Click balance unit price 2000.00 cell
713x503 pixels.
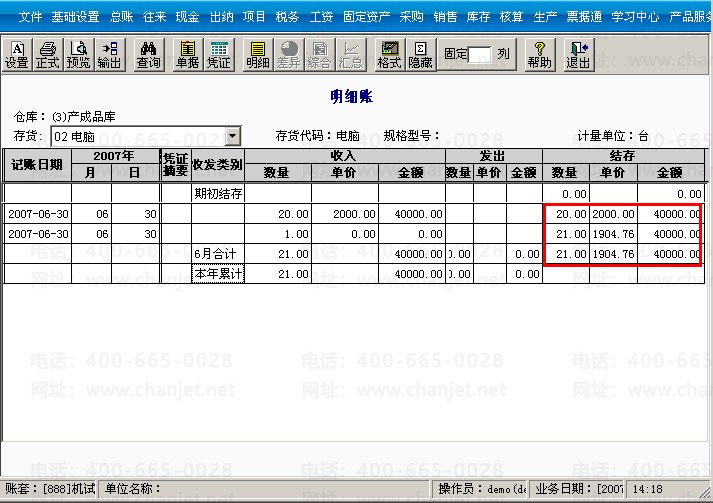point(613,214)
